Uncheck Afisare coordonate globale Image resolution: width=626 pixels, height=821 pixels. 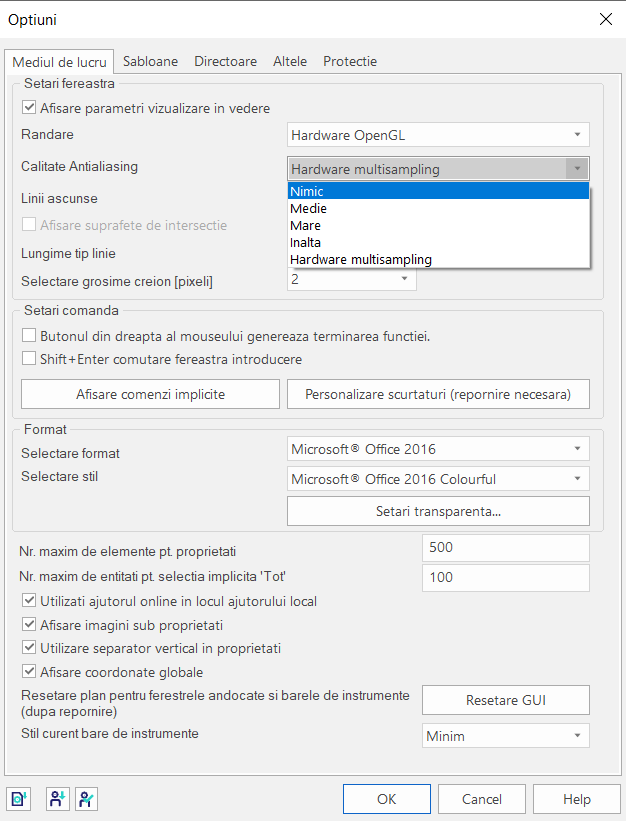pyautogui.click(x=29, y=671)
